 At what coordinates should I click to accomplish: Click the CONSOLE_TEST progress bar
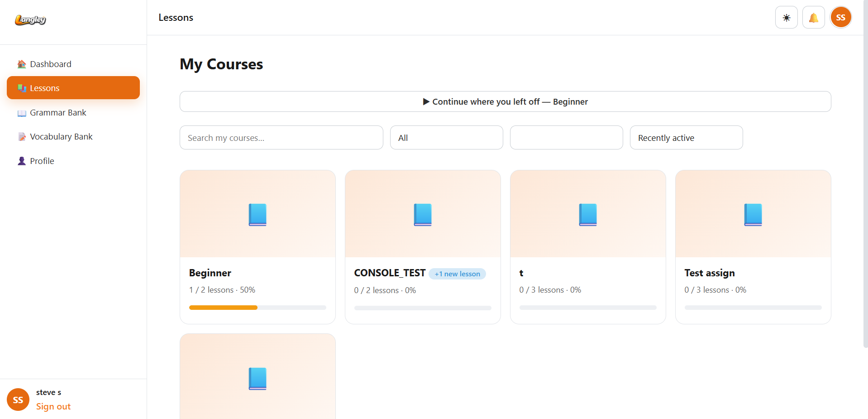423,308
